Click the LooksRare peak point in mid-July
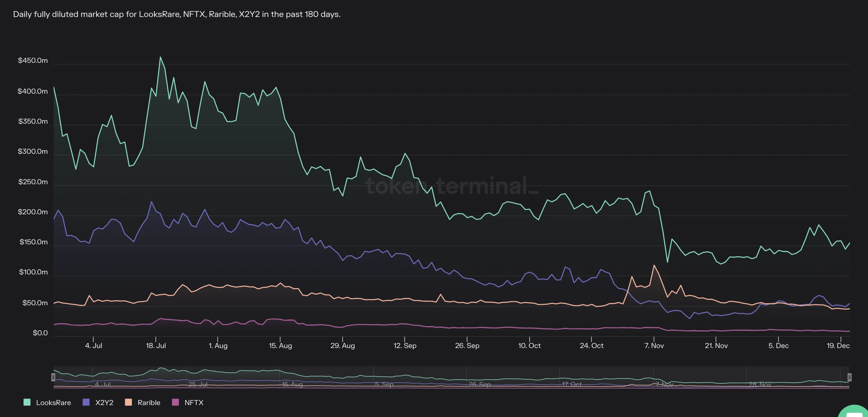This screenshot has width=868, height=417. coord(160,57)
